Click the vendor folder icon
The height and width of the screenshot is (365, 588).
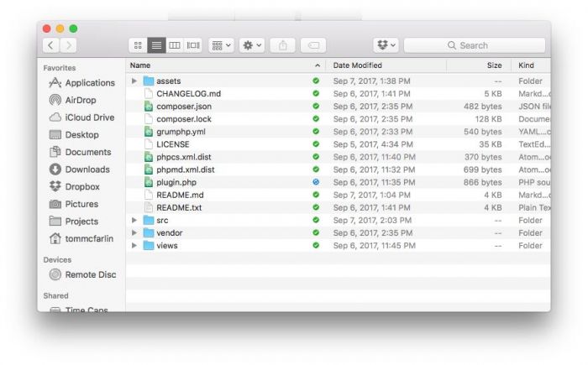pyautogui.click(x=149, y=232)
